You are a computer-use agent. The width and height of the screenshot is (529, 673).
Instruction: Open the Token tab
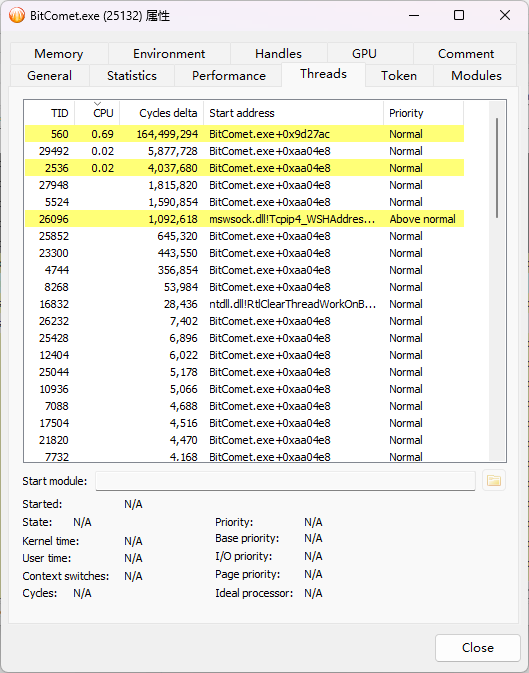click(399, 76)
